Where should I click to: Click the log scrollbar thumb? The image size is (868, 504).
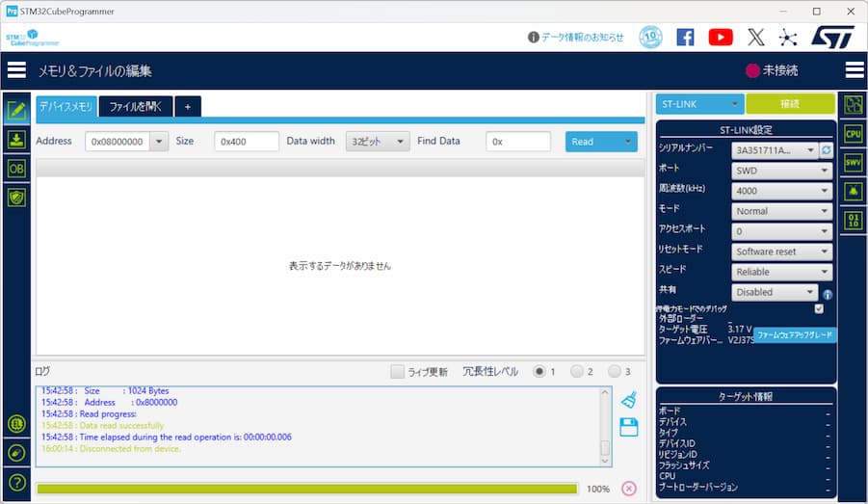pos(605,447)
